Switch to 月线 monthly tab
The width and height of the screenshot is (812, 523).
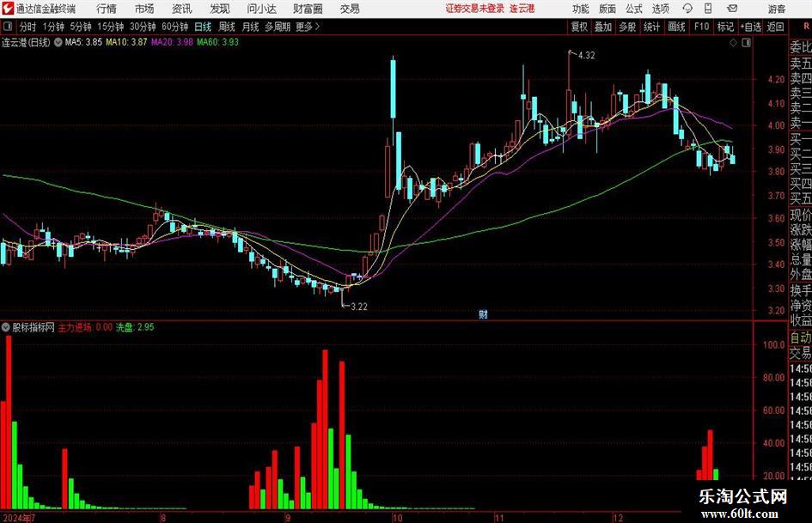click(x=250, y=27)
